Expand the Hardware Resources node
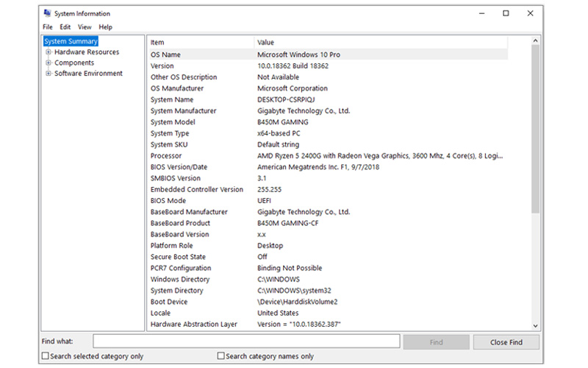The width and height of the screenshot is (588, 368). tap(49, 52)
